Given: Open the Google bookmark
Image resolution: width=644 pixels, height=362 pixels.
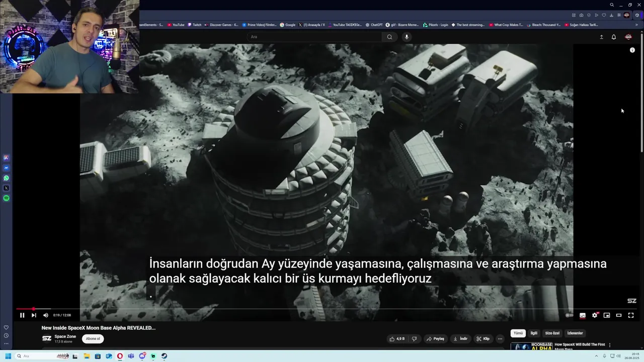Looking at the screenshot, I should 288,25.
